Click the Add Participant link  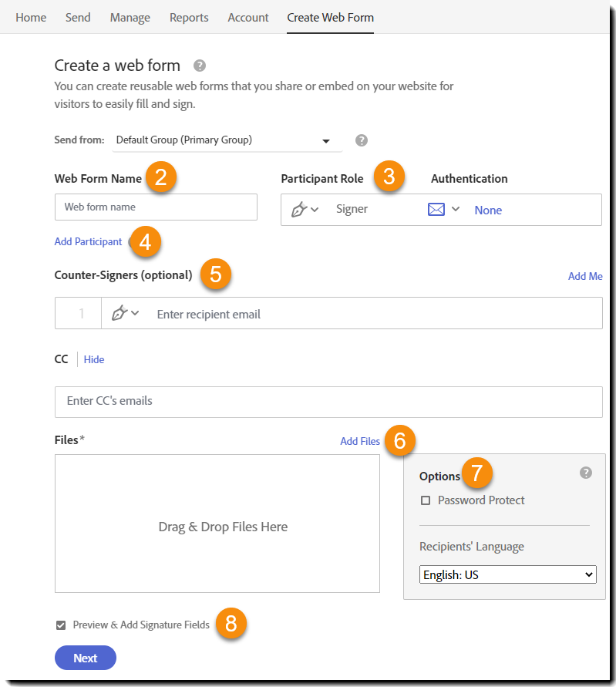pyautogui.click(x=88, y=241)
